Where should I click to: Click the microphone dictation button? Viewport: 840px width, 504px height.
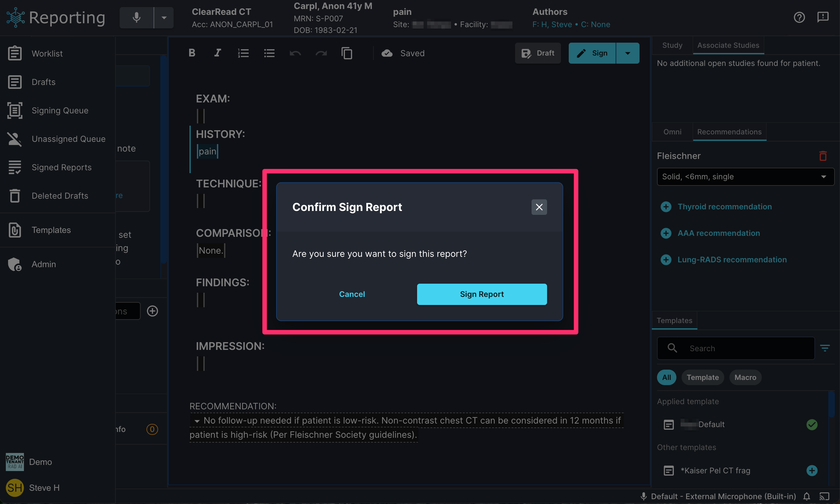pyautogui.click(x=136, y=17)
